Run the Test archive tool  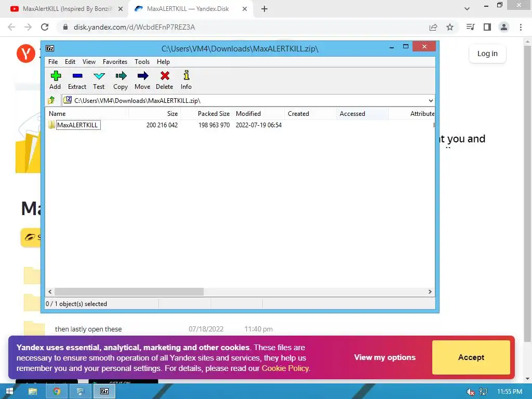coord(99,80)
